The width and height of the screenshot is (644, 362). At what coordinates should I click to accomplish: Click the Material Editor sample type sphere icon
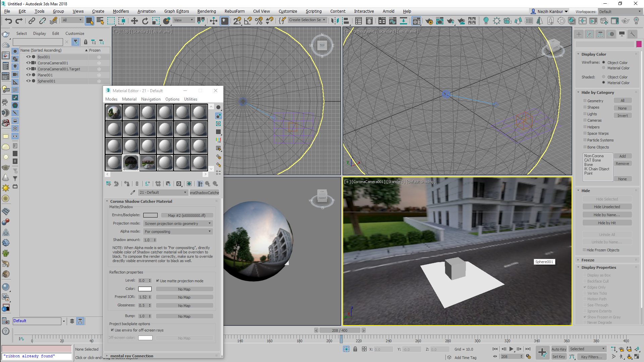pos(218,107)
